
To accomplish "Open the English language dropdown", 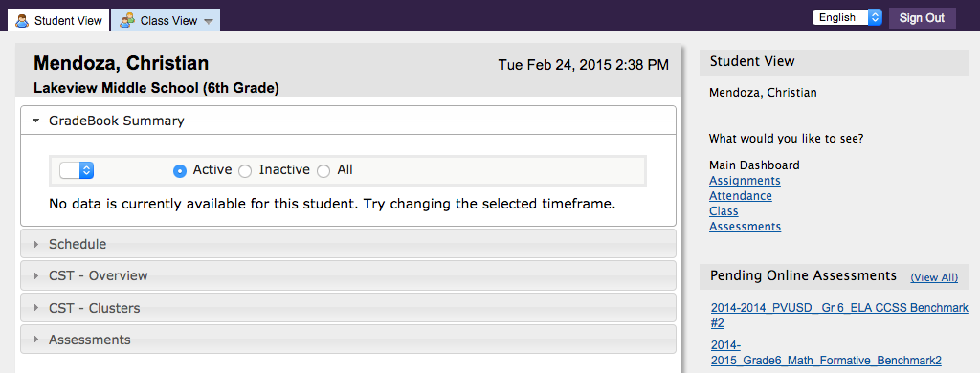I will pos(847,17).
